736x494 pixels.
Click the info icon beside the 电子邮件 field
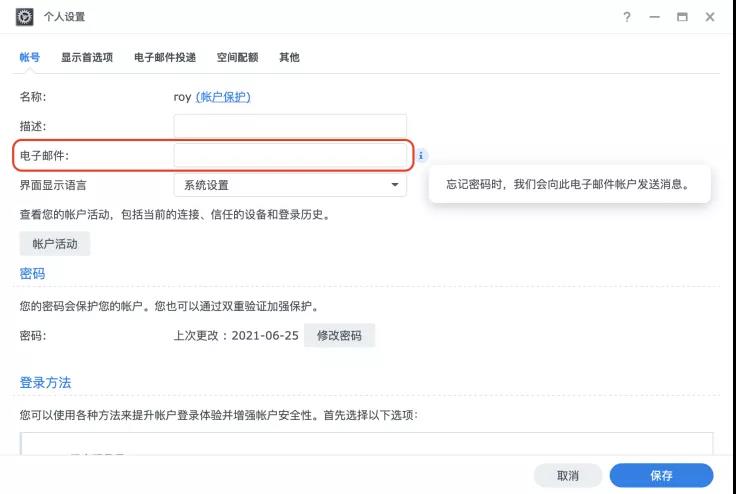coord(421,156)
